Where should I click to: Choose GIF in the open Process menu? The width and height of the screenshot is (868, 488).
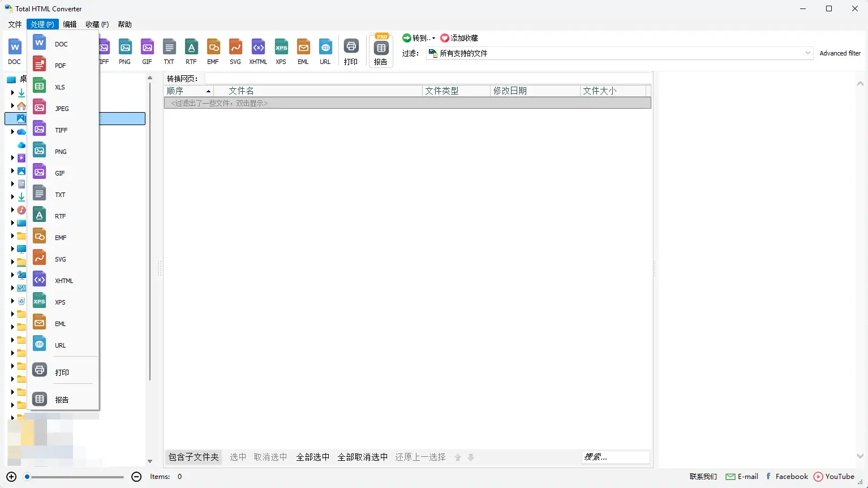point(63,173)
